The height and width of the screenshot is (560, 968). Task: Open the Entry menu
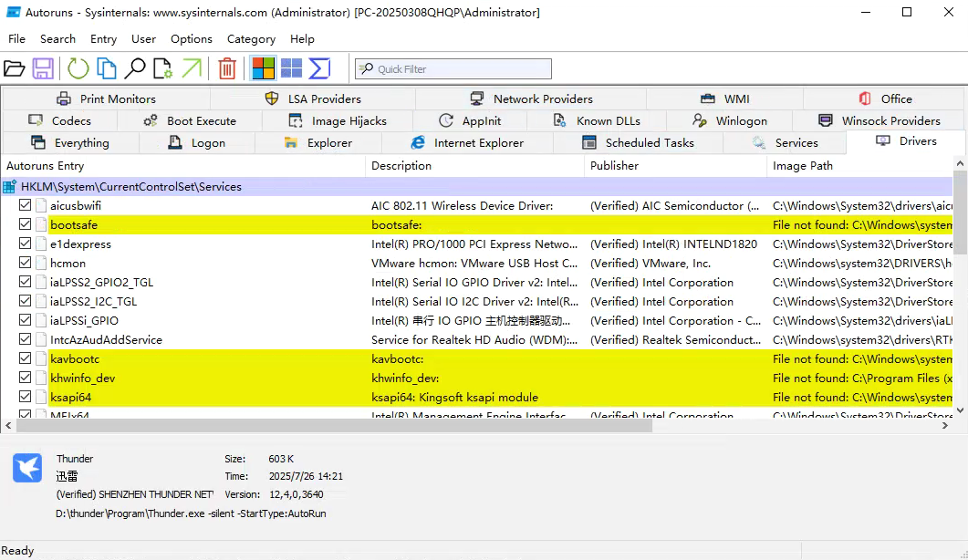(x=103, y=39)
